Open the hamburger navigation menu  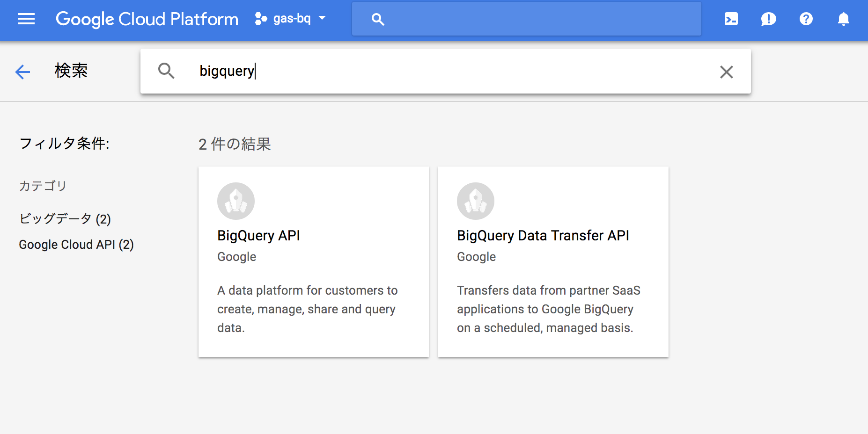click(26, 19)
